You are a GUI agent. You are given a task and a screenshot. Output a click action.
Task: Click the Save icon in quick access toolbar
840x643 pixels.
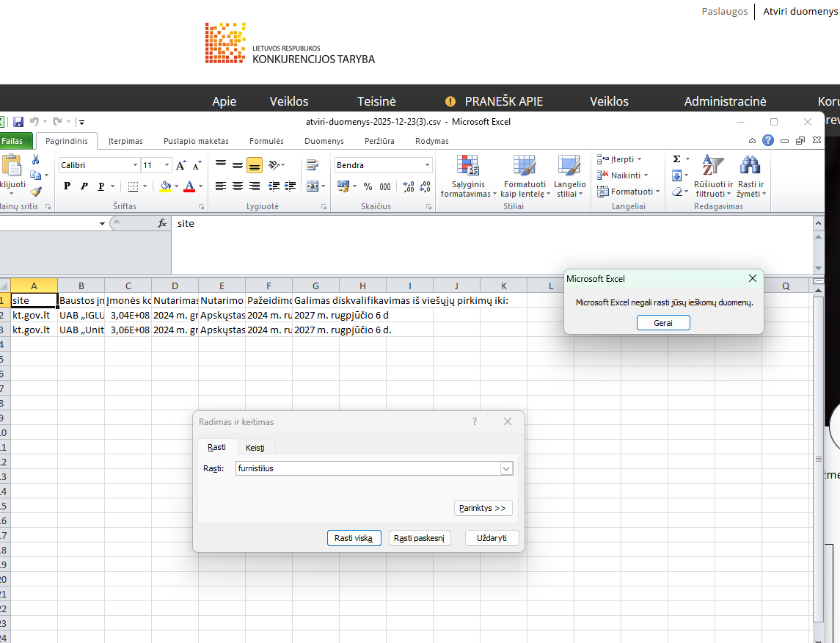tap(18, 122)
